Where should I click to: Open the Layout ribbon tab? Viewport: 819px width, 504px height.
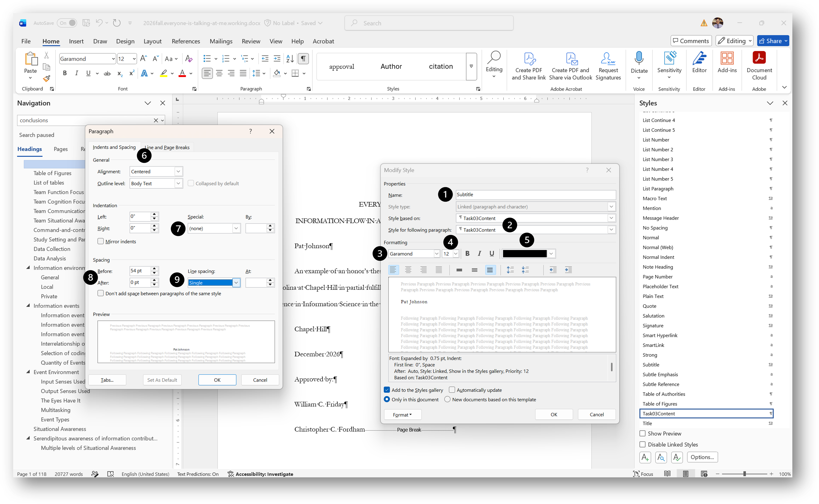[152, 41]
